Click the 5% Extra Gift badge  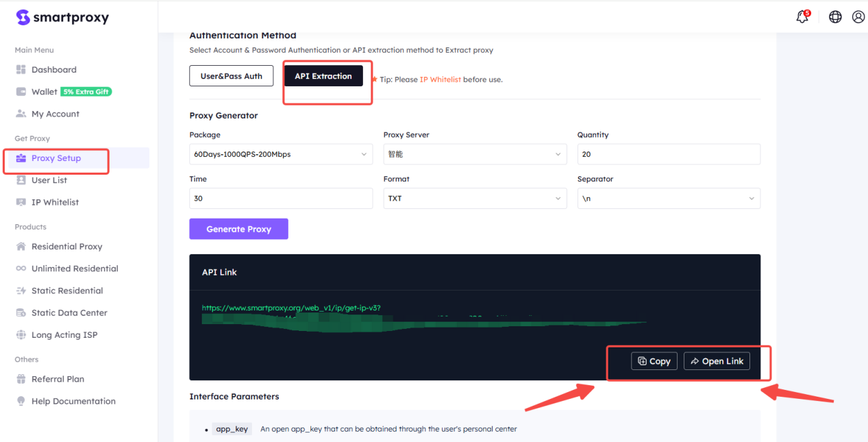pyautogui.click(x=86, y=92)
